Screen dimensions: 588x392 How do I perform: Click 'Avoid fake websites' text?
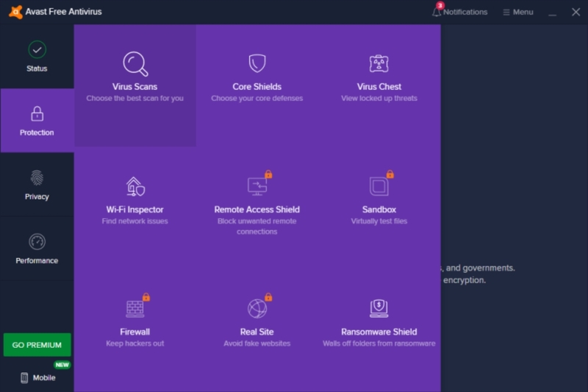coord(257,343)
